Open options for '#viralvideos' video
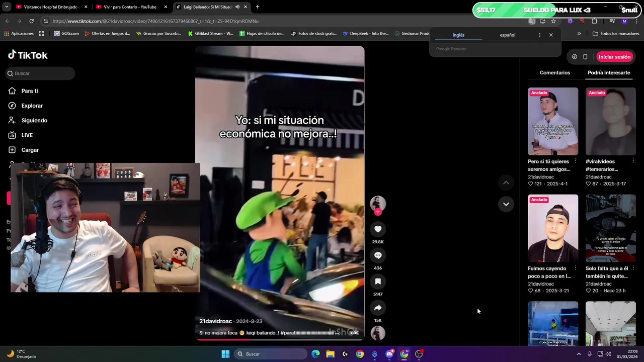Screen dimensions: 644x362 (633, 161)
